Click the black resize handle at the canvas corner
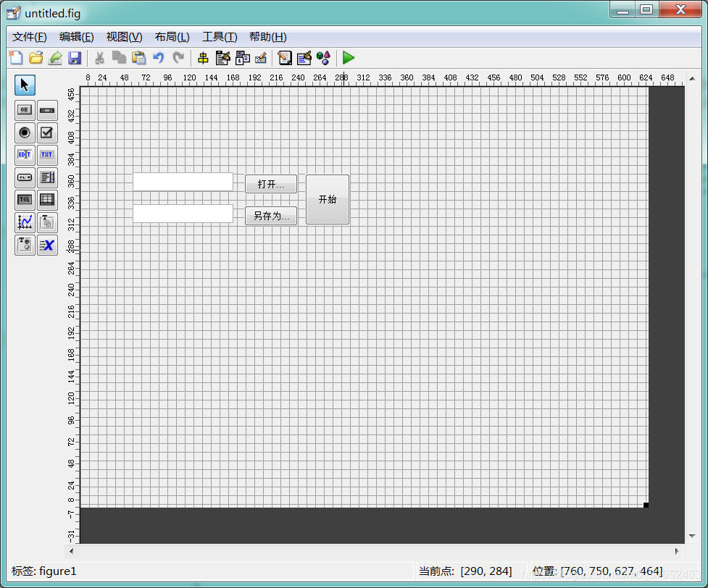The height and width of the screenshot is (588, 708). click(646, 505)
